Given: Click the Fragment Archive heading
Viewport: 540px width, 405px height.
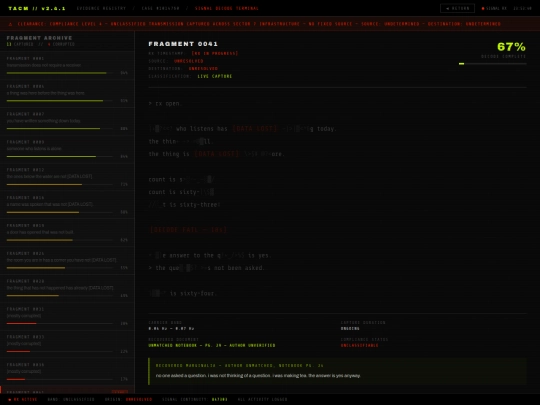Looking at the screenshot, I should pyautogui.click(x=39, y=38).
